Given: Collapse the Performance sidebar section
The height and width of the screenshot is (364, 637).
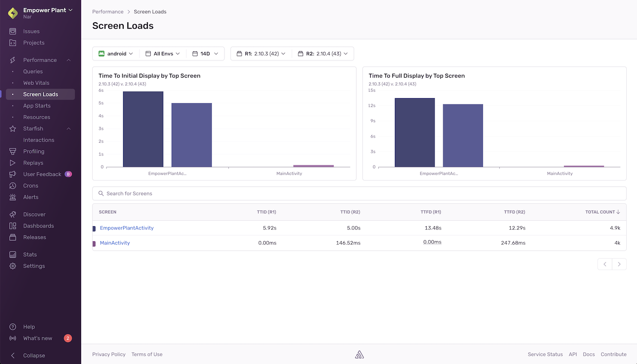Looking at the screenshot, I should [69, 60].
